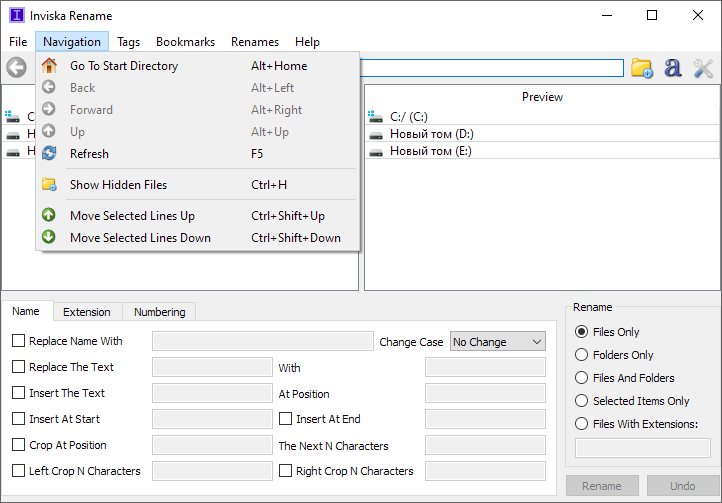Open the Extension tab
This screenshot has height=503, width=722.
[87, 312]
